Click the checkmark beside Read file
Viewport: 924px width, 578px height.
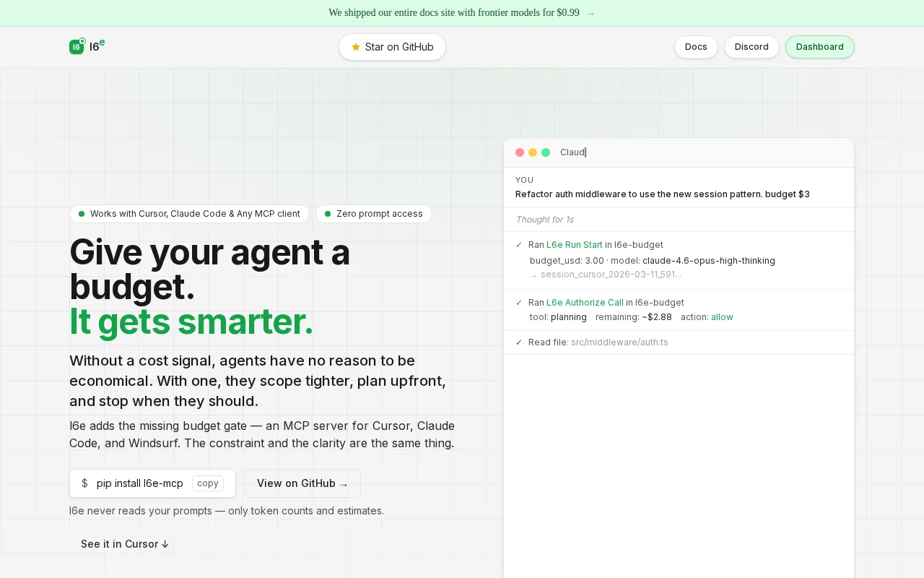(519, 342)
